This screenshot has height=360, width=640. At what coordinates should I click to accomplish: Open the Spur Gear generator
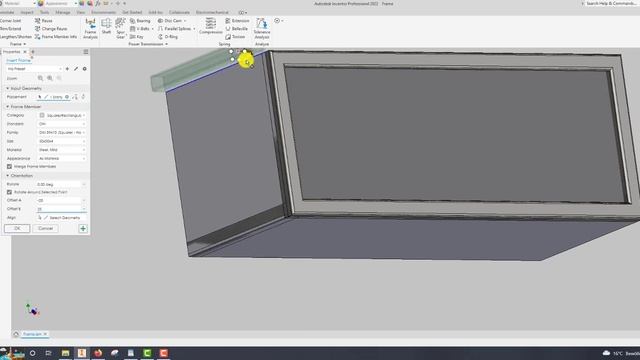click(x=120, y=29)
